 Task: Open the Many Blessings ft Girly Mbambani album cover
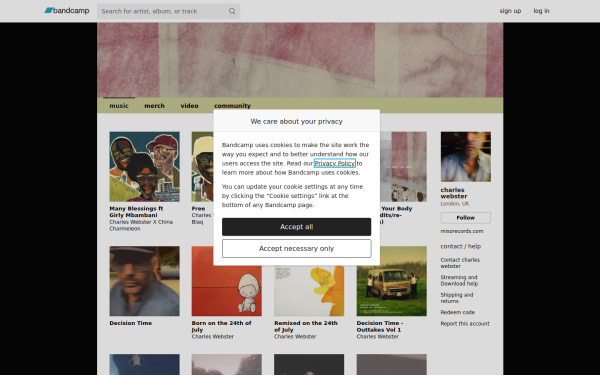tap(145, 167)
